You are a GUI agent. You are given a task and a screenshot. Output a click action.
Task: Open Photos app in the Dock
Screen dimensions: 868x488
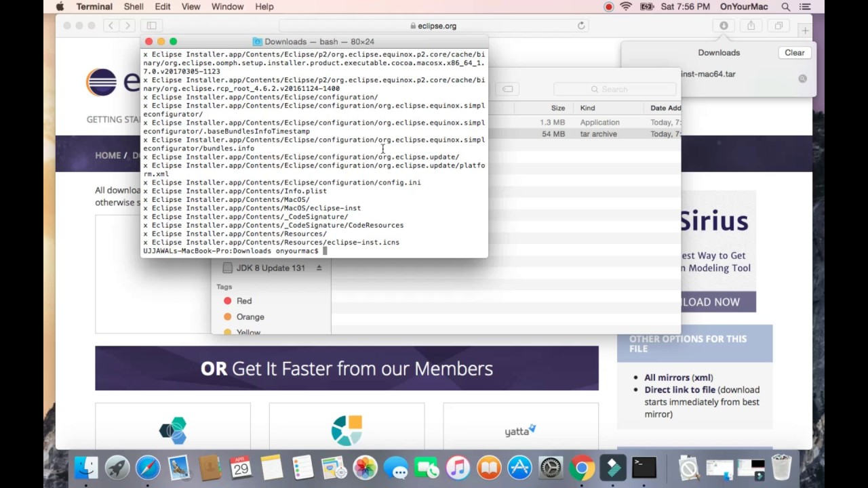365,468
